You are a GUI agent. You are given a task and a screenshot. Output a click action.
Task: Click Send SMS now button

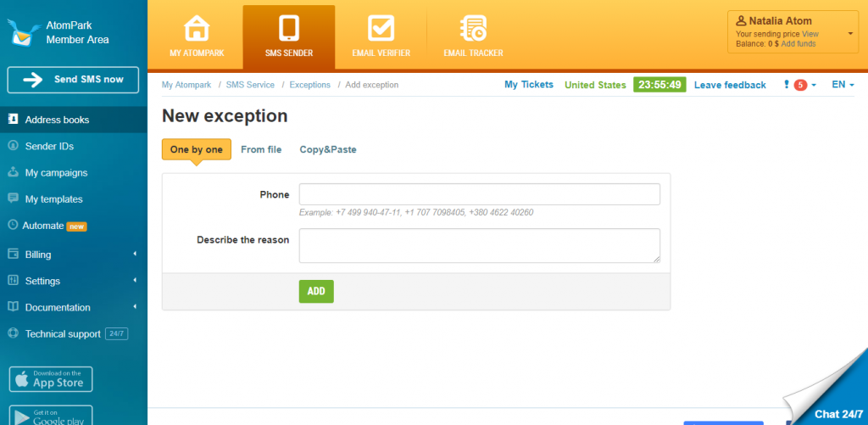click(x=73, y=80)
